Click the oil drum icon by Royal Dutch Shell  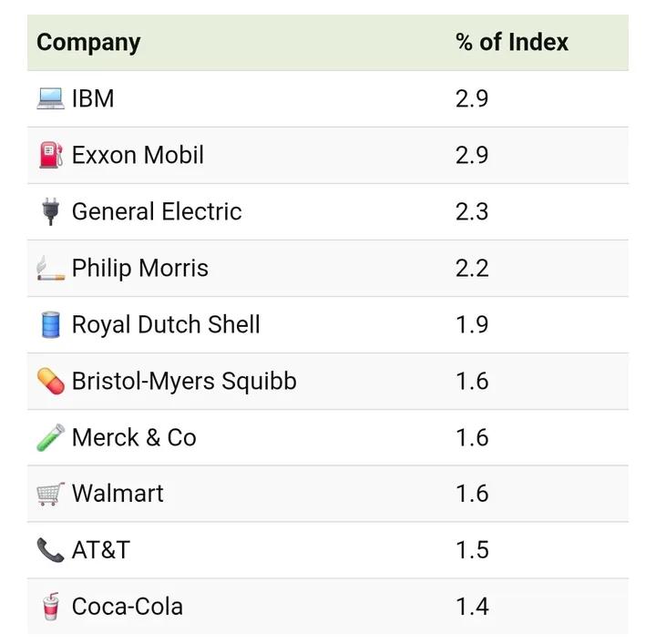pyautogui.click(x=50, y=324)
